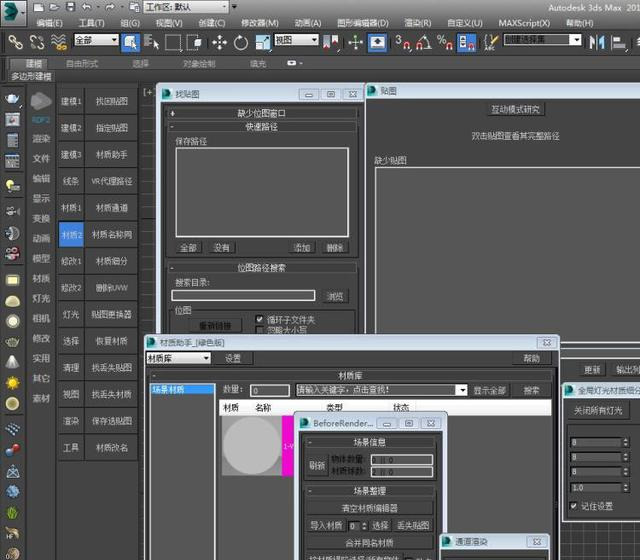Open the 材质库 dropdown
Viewport: 640px width, 560px height.
tap(180, 358)
